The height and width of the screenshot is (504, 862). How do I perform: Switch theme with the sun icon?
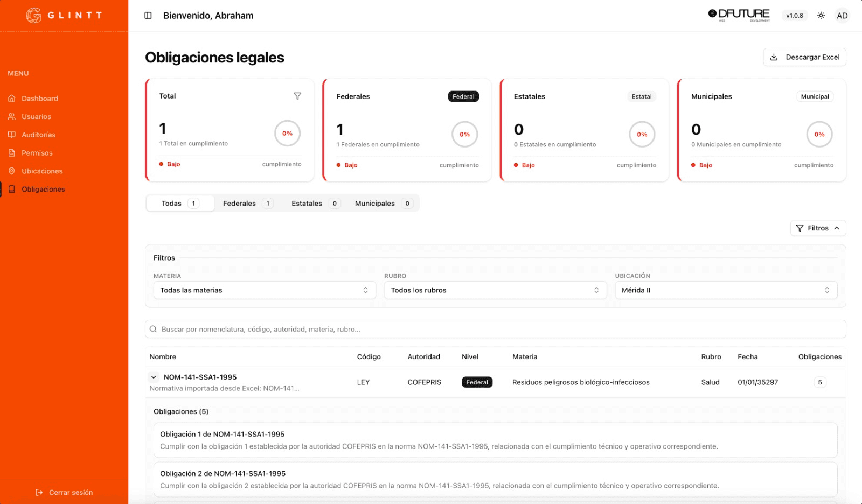pos(821,16)
